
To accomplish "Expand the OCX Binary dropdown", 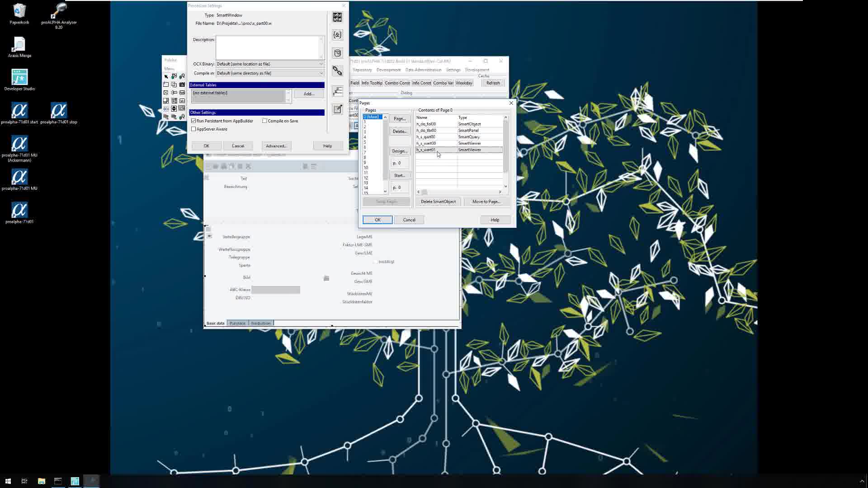I will [321, 64].
